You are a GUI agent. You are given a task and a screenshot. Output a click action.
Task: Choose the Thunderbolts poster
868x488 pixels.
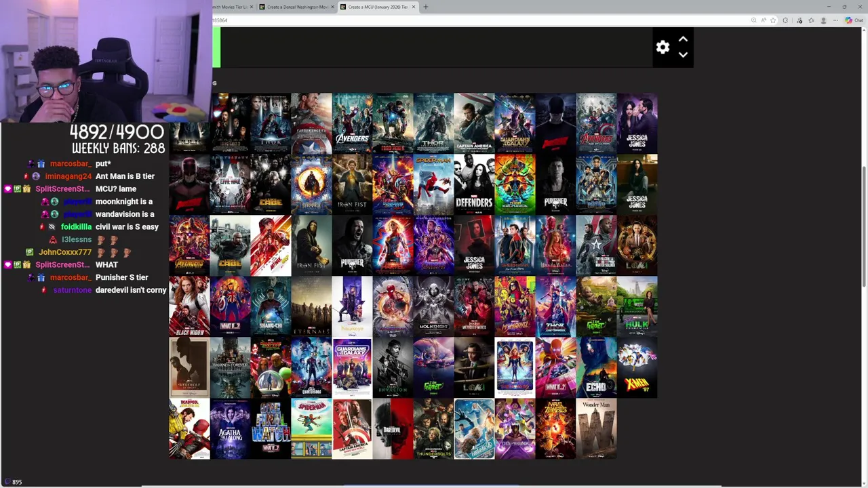tap(433, 428)
